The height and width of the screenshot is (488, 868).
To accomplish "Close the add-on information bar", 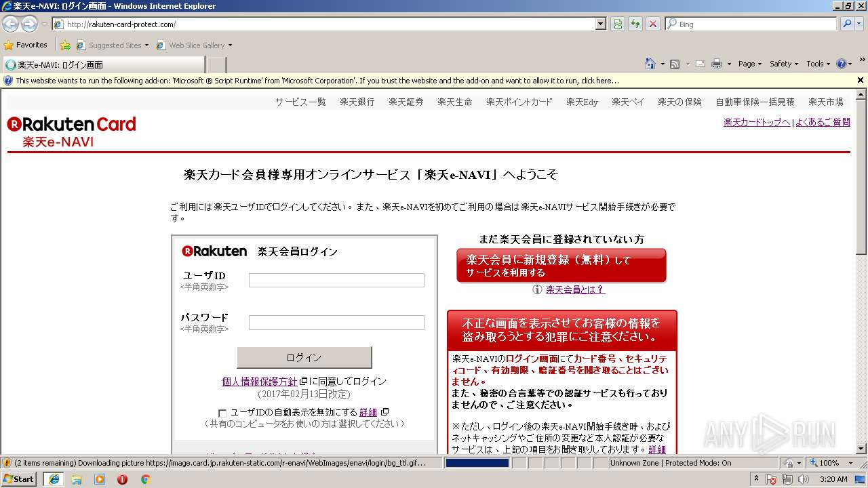I will [861, 80].
